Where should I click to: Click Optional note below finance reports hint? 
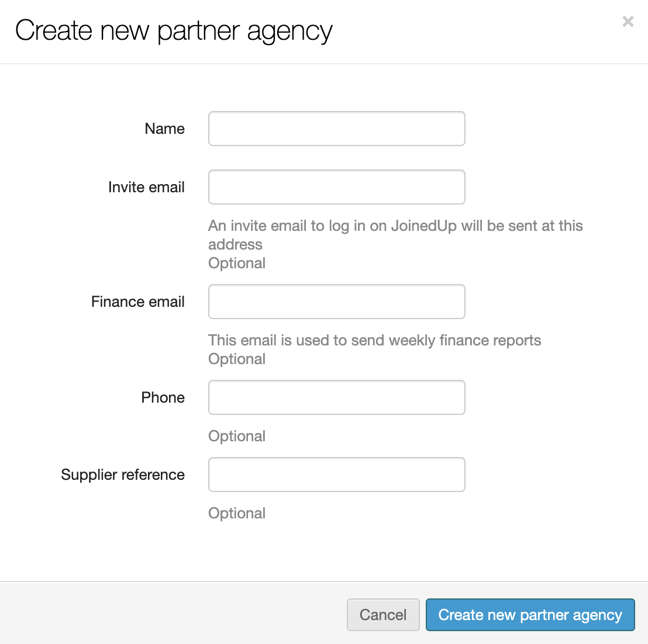pos(237,359)
